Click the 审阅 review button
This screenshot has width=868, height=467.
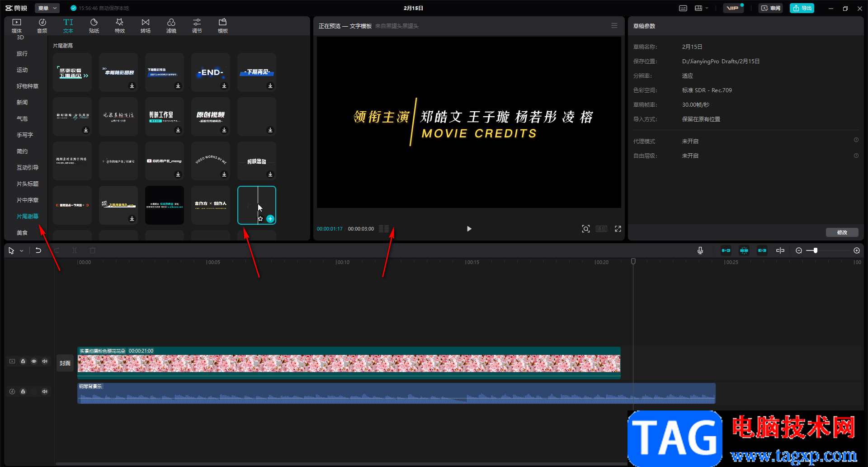(x=771, y=8)
